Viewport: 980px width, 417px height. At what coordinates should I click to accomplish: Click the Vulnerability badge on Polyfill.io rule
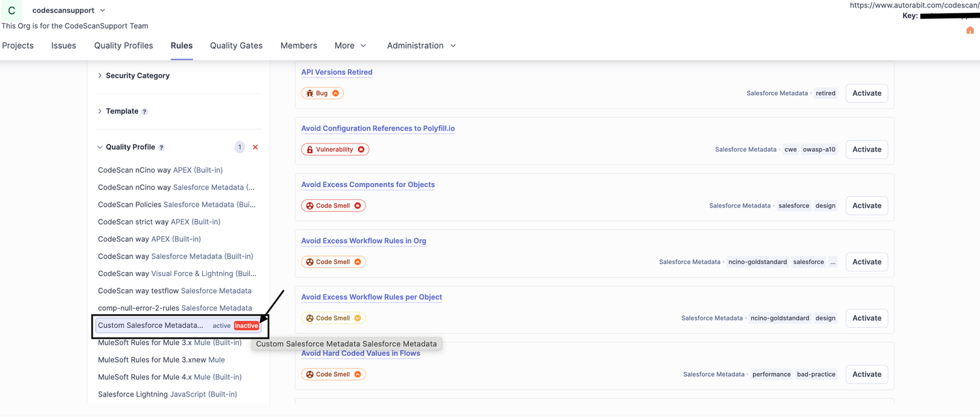335,150
